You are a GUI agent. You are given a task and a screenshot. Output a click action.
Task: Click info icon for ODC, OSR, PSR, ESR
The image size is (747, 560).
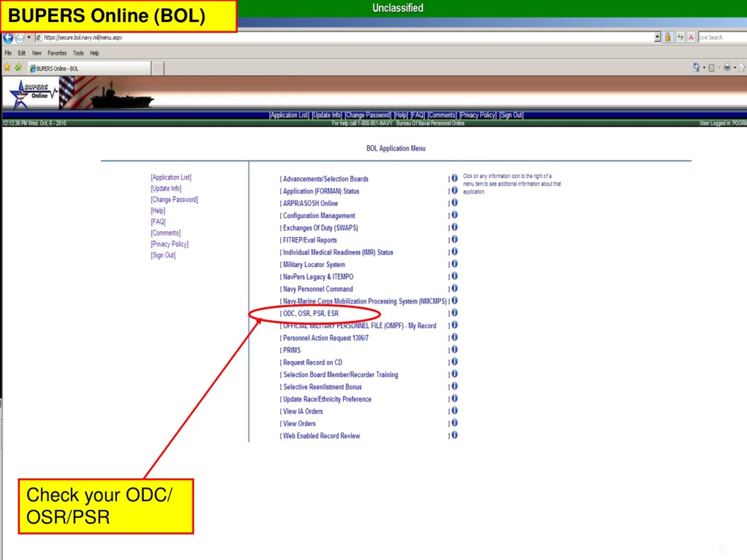click(455, 313)
